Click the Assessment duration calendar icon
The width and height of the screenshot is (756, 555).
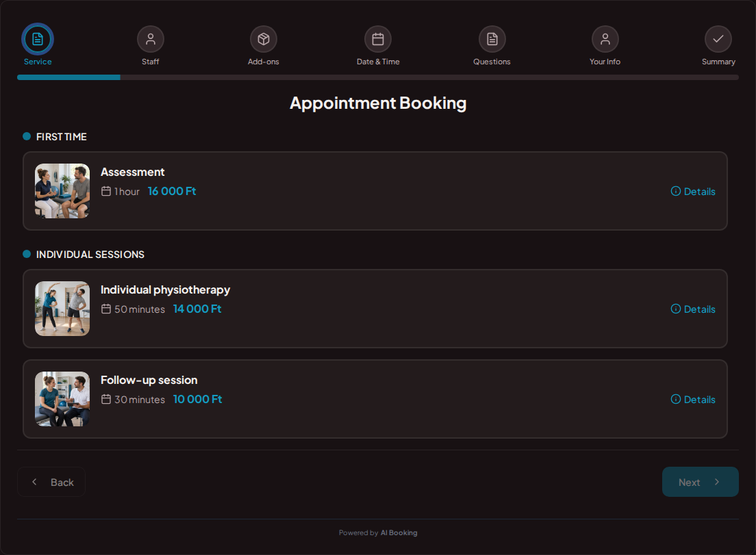coord(106,191)
